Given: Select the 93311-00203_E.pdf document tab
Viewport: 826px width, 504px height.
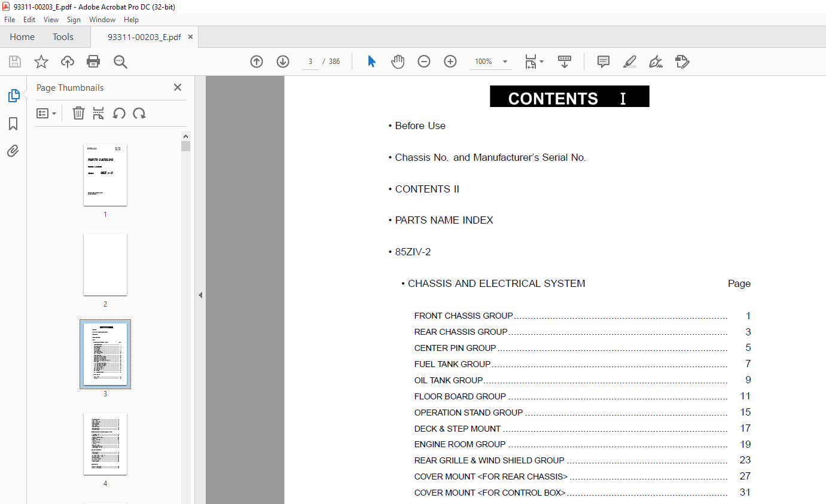Looking at the screenshot, I should point(144,37).
